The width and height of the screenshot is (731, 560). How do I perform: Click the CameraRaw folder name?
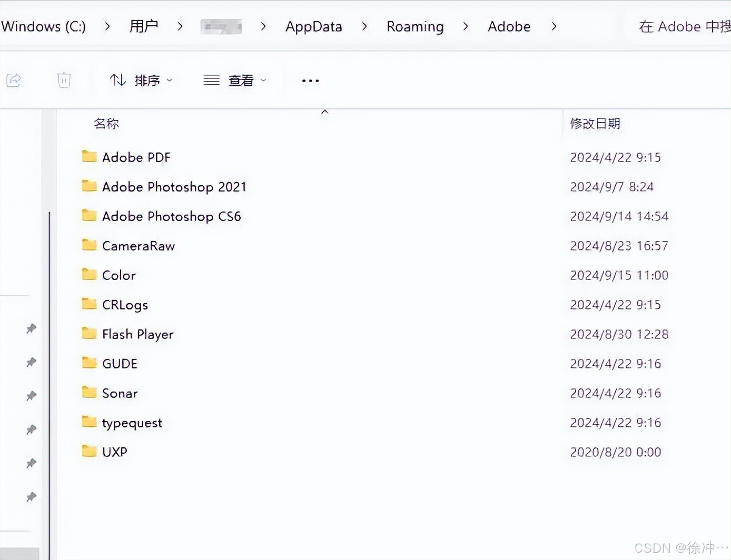(x=139, y=246)
